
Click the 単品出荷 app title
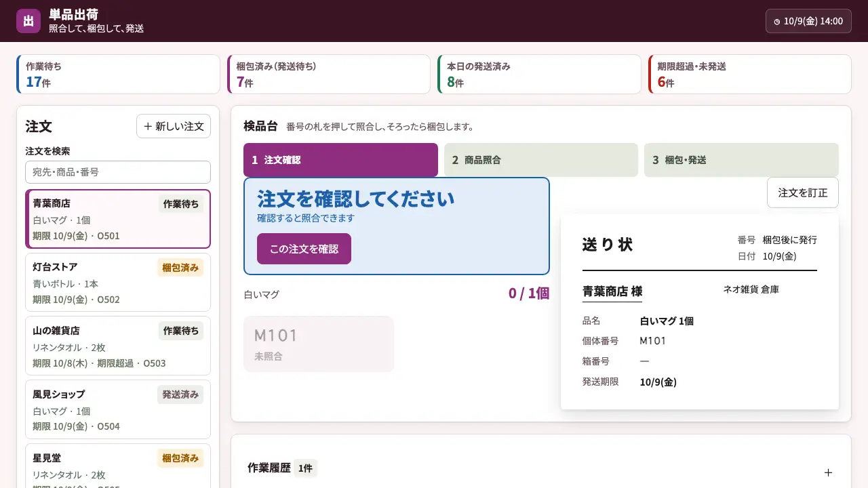tap(73, 14)
